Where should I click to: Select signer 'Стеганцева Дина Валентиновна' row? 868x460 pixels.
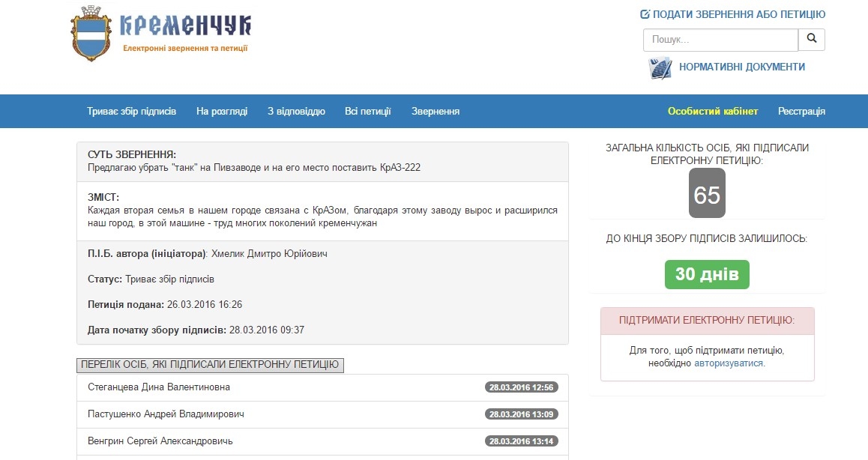(x=159, y=387)
